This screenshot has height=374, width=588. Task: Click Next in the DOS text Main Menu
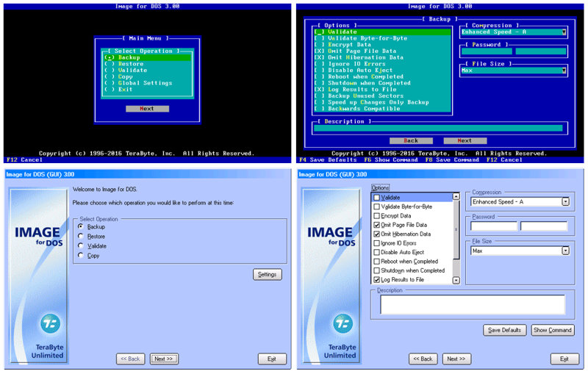pyautogui.click(x=147, y=109)
